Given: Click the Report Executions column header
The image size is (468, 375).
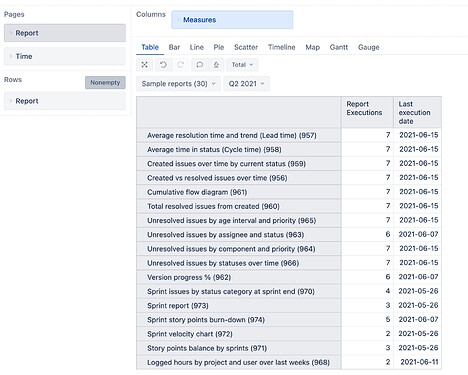Looking at the screenshot, I should pyautogui.click(x=367, y=112).
